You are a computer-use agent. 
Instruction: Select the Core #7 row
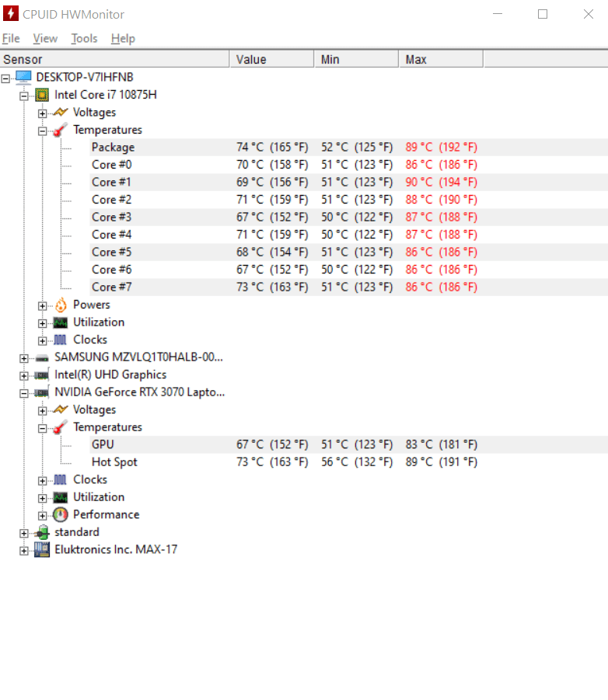pyautogui.click(x=348, y=287)
